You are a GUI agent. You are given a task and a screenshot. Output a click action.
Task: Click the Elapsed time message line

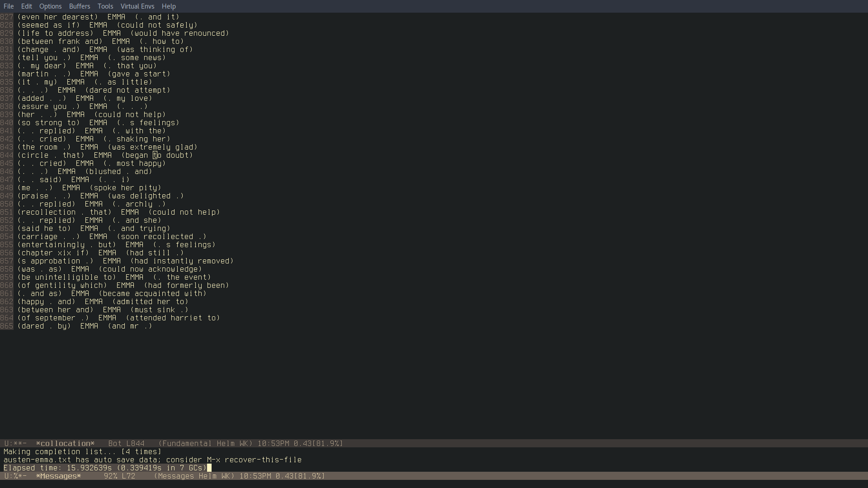click(105, 468)
